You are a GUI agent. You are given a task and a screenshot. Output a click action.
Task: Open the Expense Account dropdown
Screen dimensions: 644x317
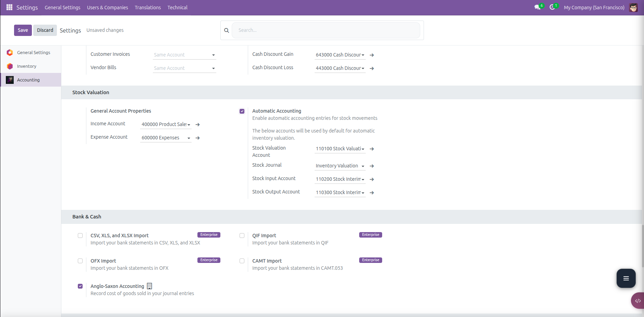[166, 138]
